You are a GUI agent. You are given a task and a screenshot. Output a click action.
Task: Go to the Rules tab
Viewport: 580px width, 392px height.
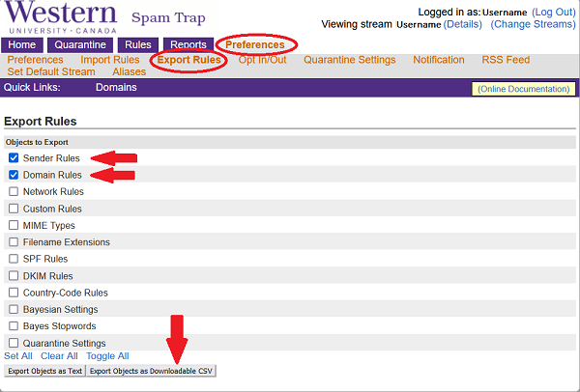[x=138, y=45]
